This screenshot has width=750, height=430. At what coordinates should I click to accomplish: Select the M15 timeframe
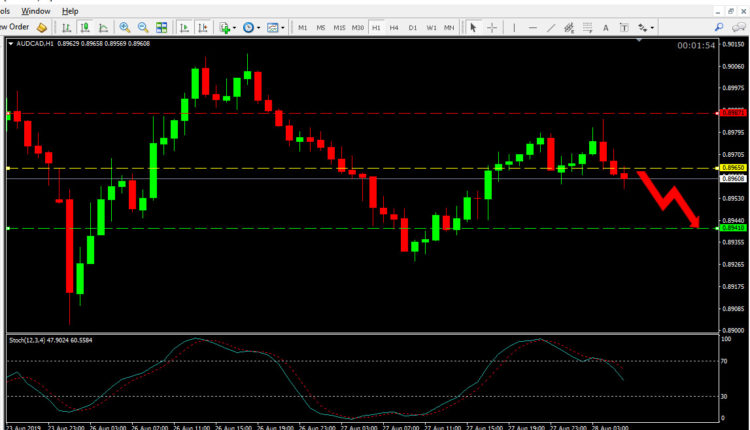[x=339, y=28]
